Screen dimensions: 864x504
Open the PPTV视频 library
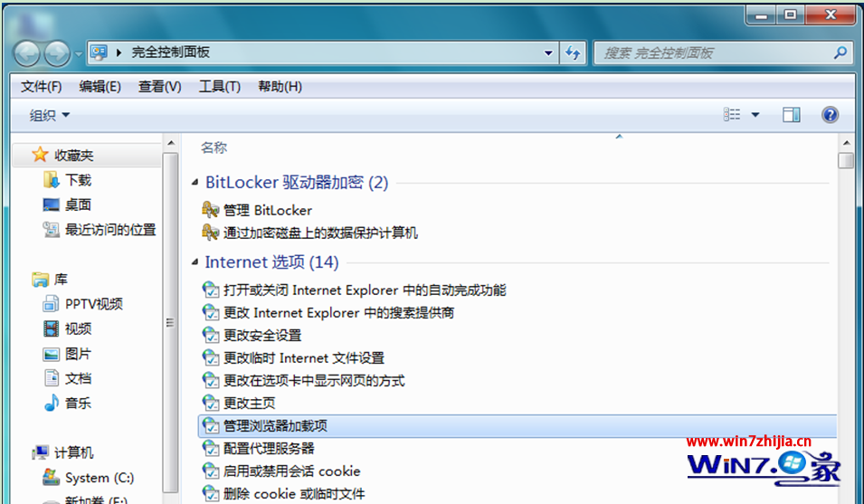tap(94, 304)
